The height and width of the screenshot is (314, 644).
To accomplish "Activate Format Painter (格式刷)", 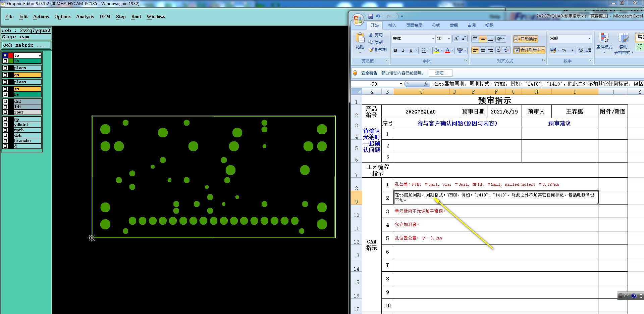I will tap(378, 50).
